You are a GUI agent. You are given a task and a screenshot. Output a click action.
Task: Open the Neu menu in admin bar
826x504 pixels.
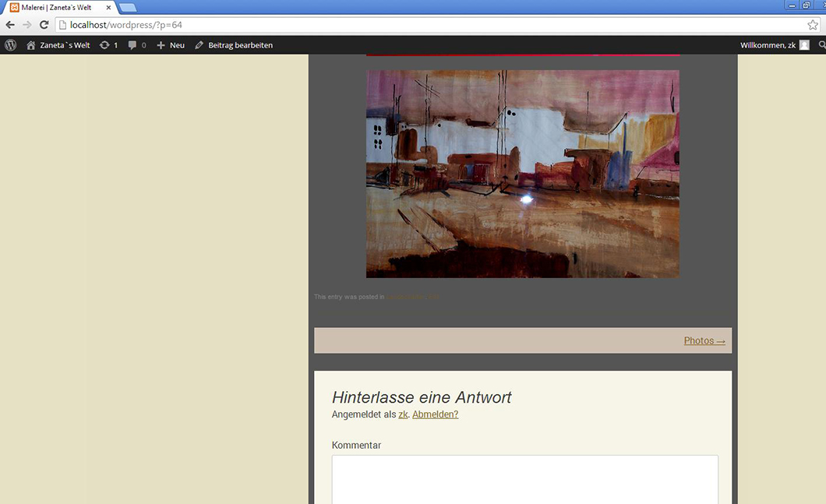click(177, 45)
